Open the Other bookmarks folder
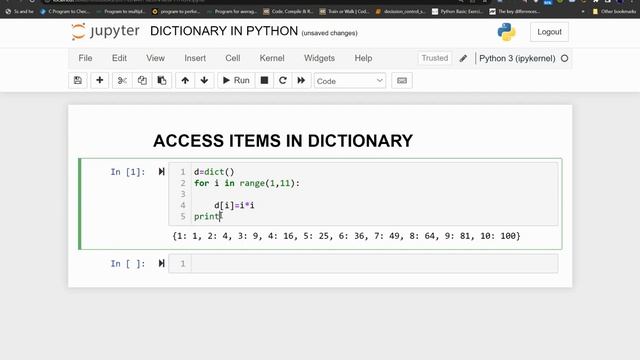Screen dimensions: 640x360 pyautogui.click(x=614, y=11)
